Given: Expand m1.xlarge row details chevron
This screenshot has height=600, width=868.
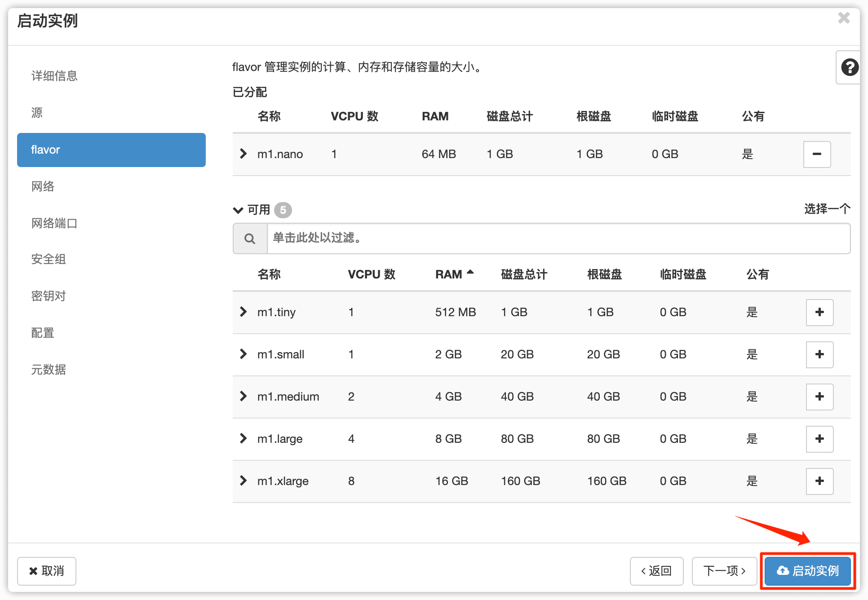Looking at the screenshot, I should click(243, 481).
